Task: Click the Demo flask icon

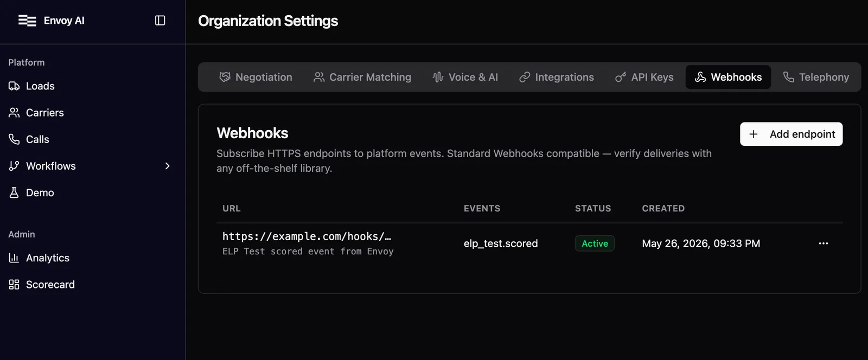Action: 14,192
